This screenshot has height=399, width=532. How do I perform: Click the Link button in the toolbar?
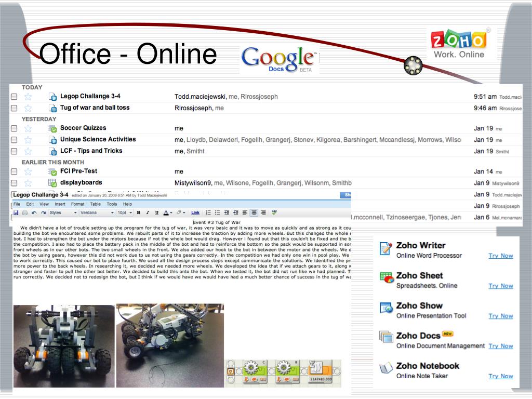(x=195, y=212)
